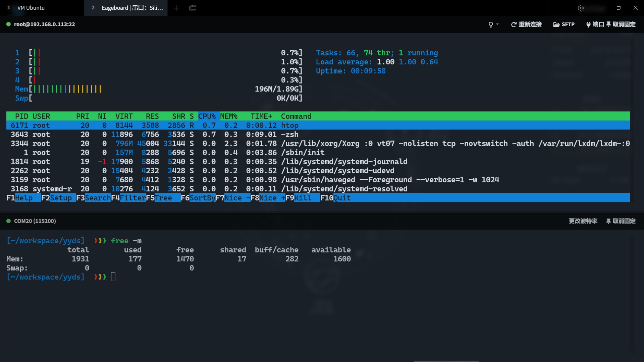The image size is (644, 362).
Task: Select the systemd-journald process row
Action: [x=318, y=162]
